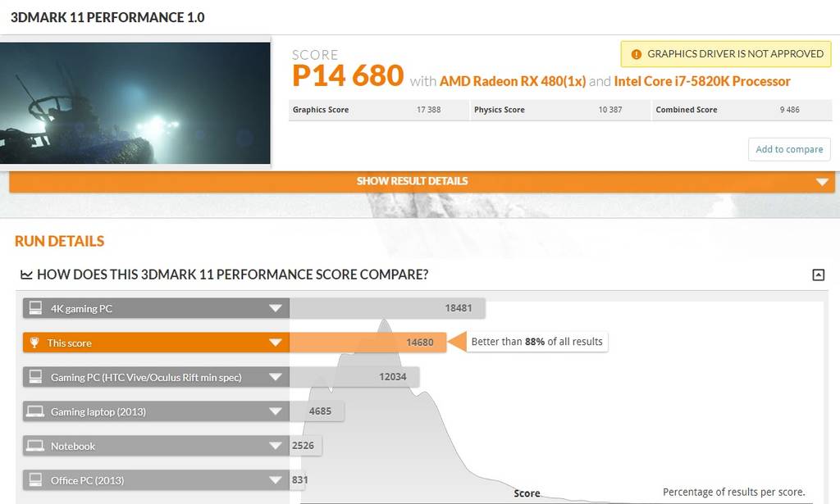This screenshot has width=840, height=504.
Task: Open the AMD Radeon RX 480(1x) link
Action: pyautogui.click(x=513, y=81)
